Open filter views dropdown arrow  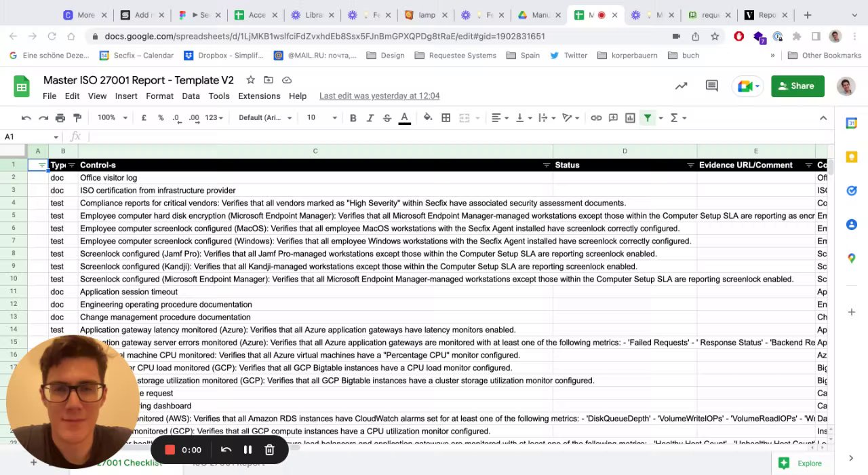point(660,118)
